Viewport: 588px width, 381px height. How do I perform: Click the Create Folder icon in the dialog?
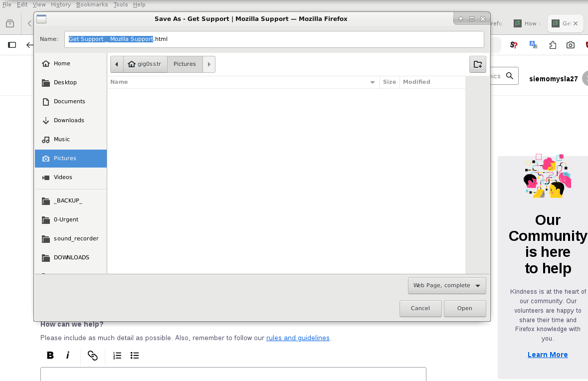477,64
